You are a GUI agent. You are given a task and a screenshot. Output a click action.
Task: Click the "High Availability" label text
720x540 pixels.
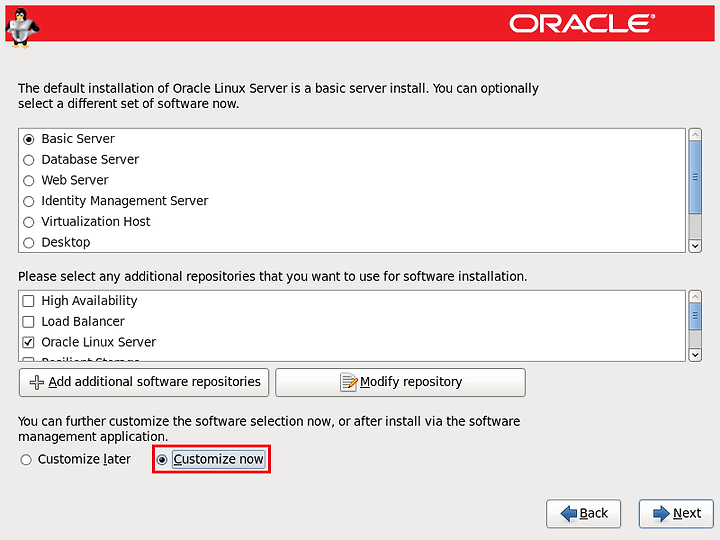(x=89, y=301)
